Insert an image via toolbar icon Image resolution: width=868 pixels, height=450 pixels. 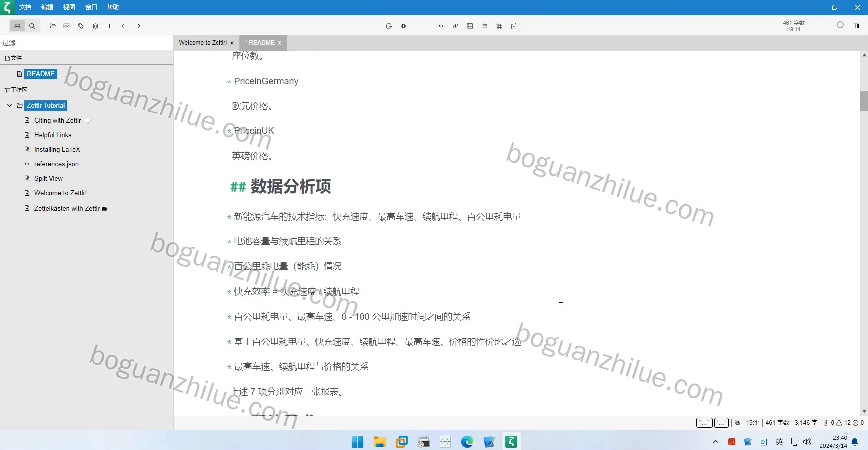[470, 26]
